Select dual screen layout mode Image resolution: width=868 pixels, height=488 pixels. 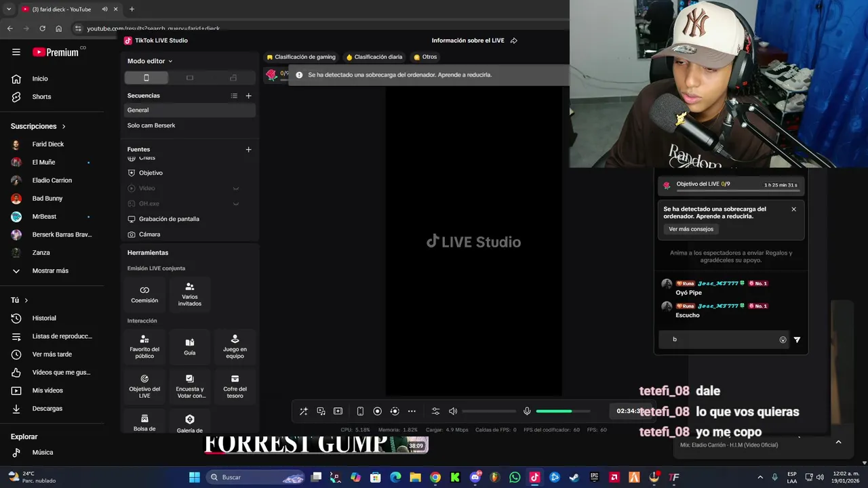pos(233,78)
